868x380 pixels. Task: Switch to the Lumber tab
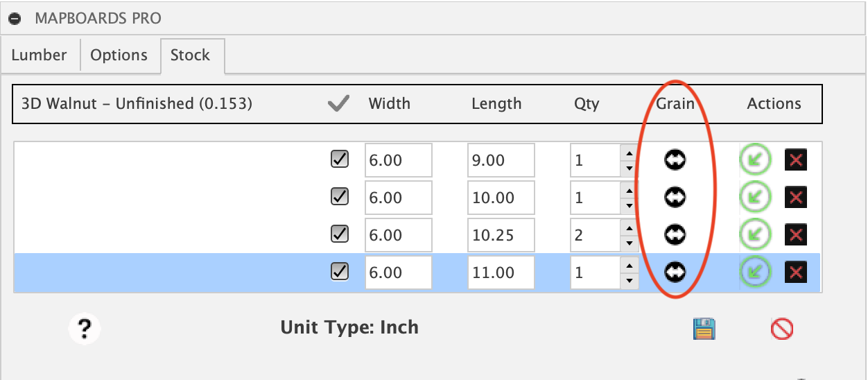(40, 55)
